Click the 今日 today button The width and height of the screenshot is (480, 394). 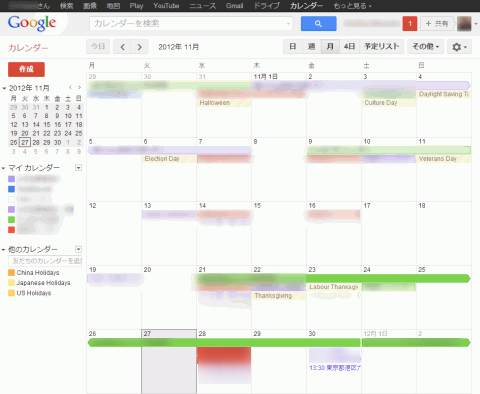point(98,47)
